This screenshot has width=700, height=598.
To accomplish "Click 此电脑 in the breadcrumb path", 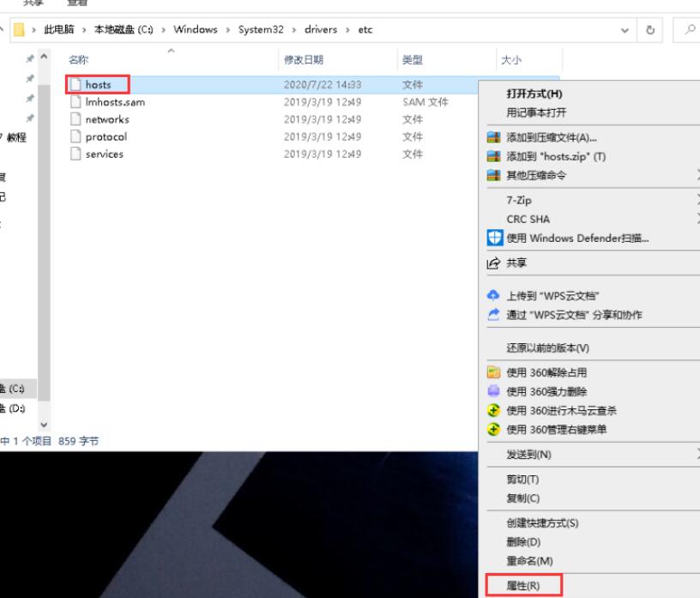I will coord(59,29).
